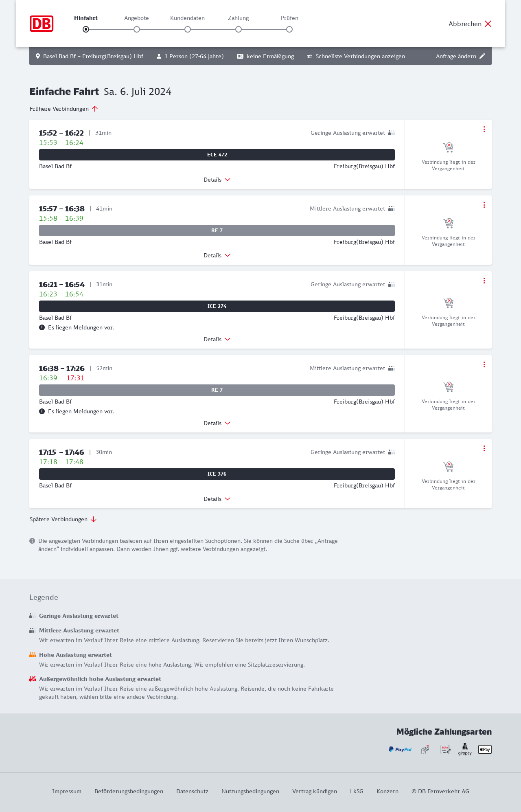Screen dimensions: 521x812
Task: Load later connections (Spätere Verbindungen)
Action: point(63,519)
